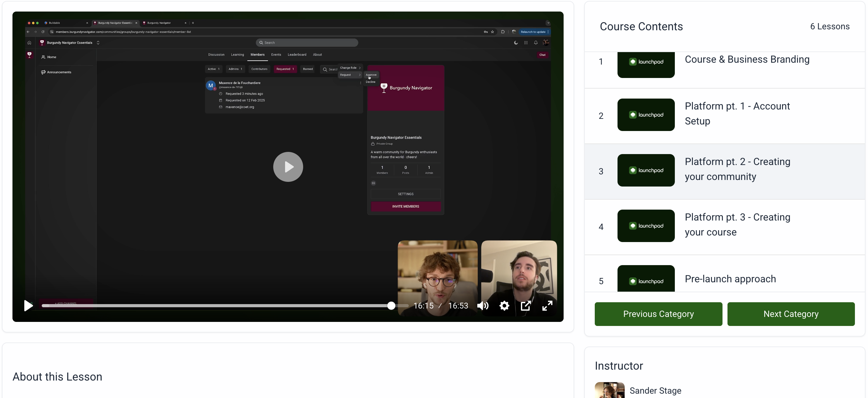The image size is (868, 398).
Task: In the video, select the Learning tab
Action: [237, 55]
